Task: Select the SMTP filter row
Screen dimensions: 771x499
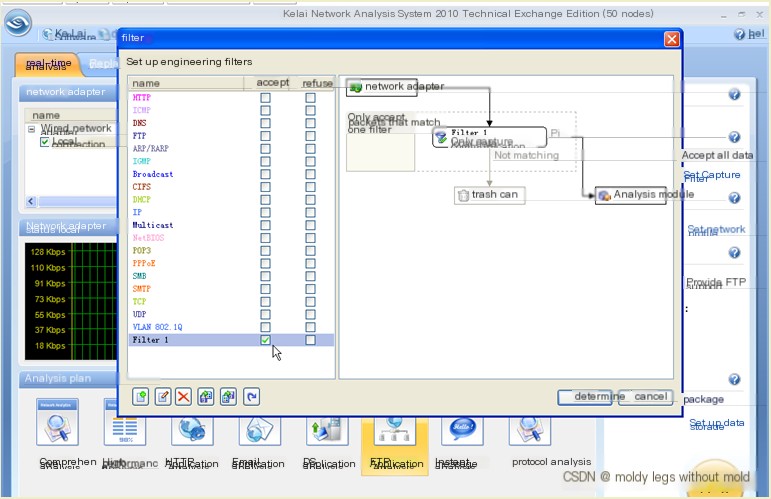Action: point(231,289)
